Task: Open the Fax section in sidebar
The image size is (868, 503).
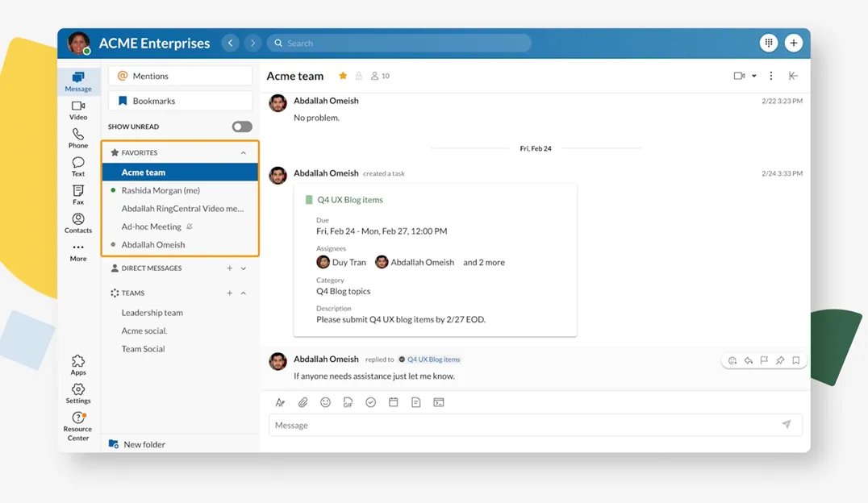Action: tap(78, 194)
